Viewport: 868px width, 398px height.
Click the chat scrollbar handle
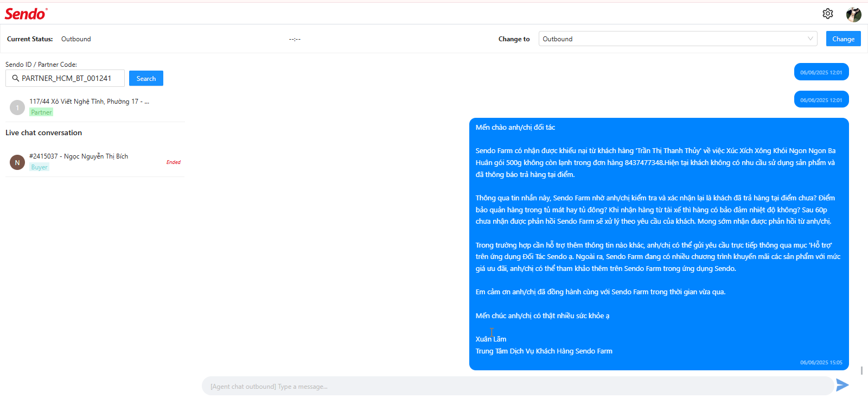[861, 370]
